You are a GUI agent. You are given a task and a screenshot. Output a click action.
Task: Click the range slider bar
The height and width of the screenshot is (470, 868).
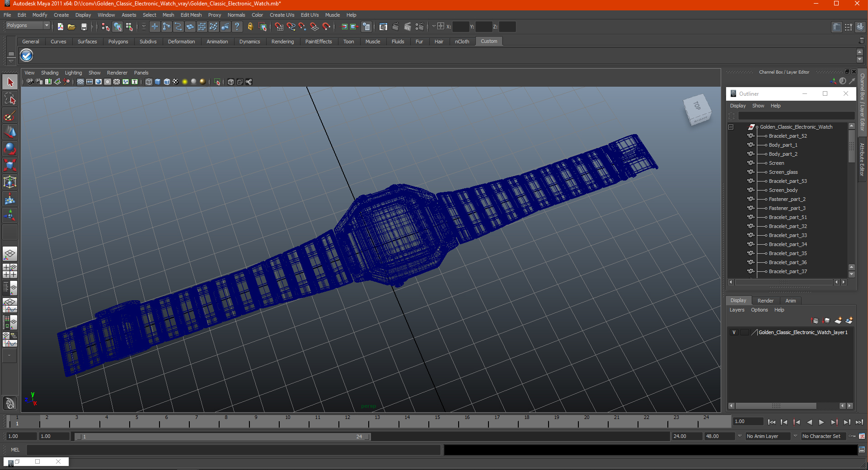222,437
